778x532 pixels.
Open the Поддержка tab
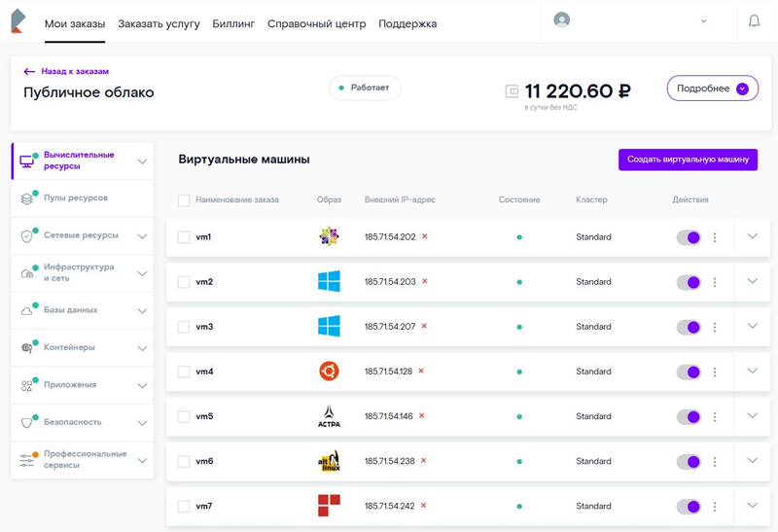(x=407, y=23)
